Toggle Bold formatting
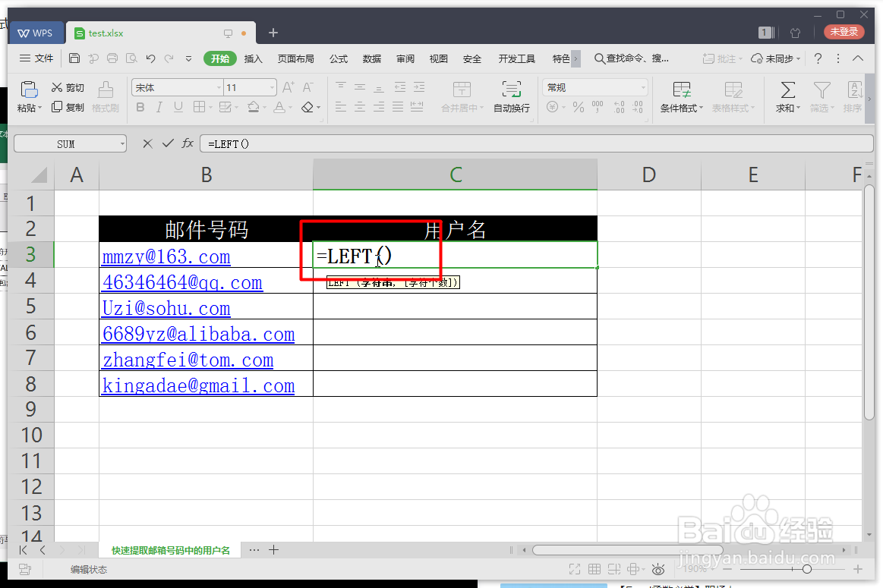The image size is (883, 588). [x=140, y=107]
